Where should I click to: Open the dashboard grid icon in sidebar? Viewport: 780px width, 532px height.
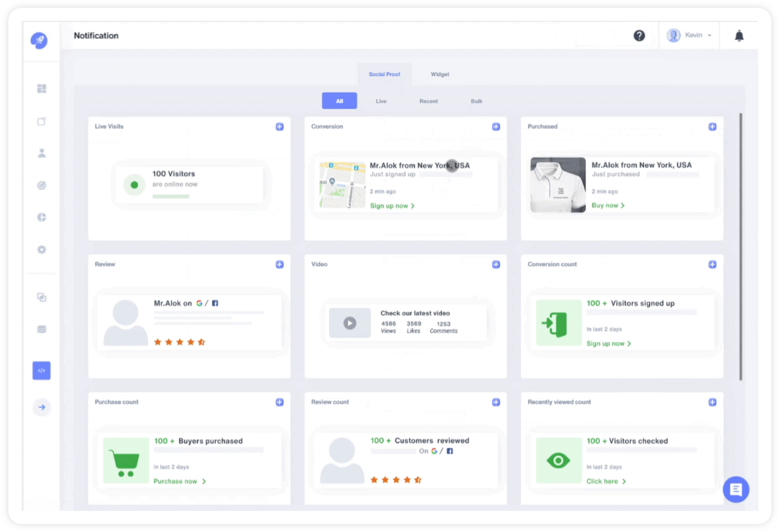coord(42,89)
